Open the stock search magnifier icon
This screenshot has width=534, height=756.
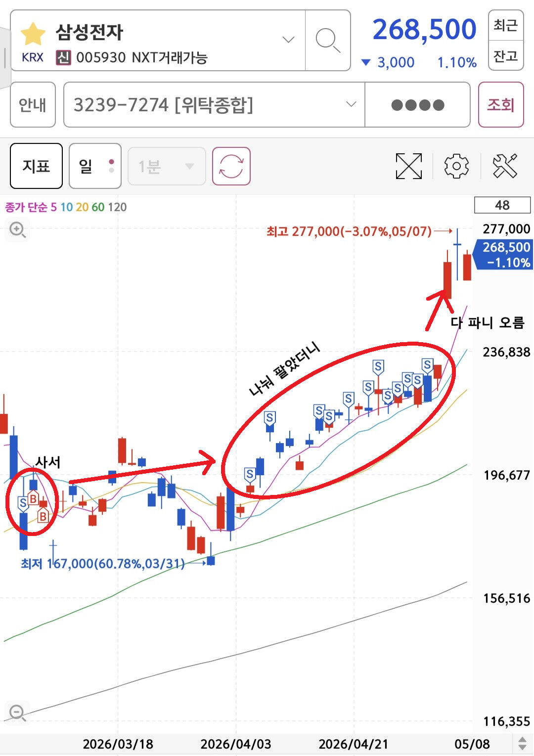(x=328, y=41)
